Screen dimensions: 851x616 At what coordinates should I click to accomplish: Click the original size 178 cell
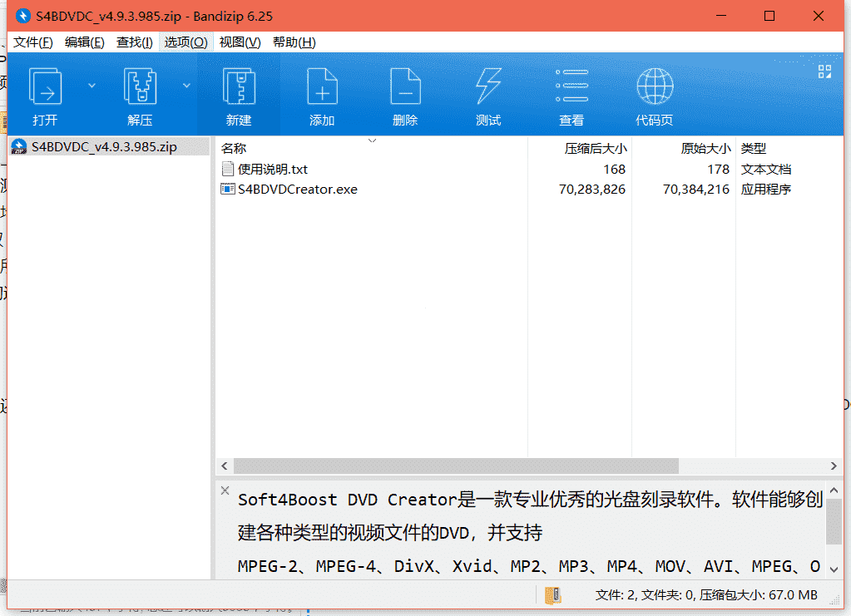coord(718,170)
